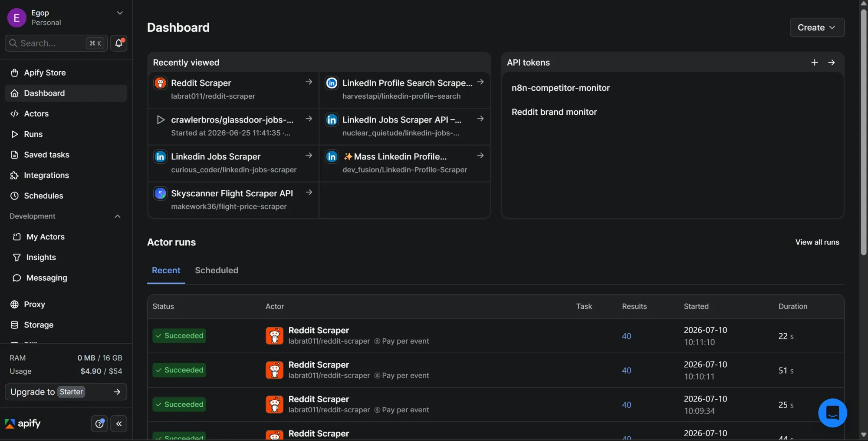Click the Usage $4.90 / $54 value
This screenshot has height=441, width=868.
[x=101, y=371]
